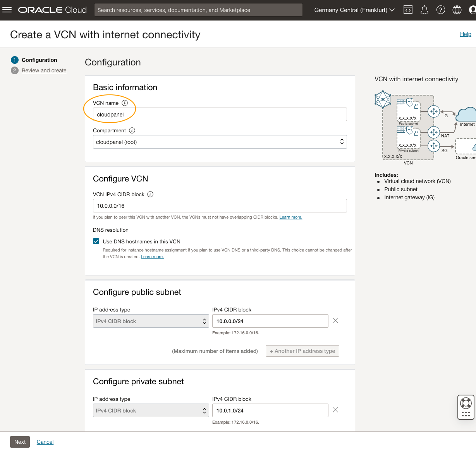This screenshot has width=476, height=450.
Task: Click the info icon beside VCN IPv4 CIDR block
Action: coord(150,194)
